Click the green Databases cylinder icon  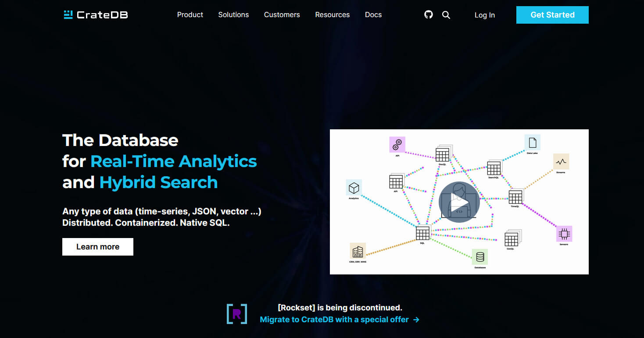coord(480,256)
